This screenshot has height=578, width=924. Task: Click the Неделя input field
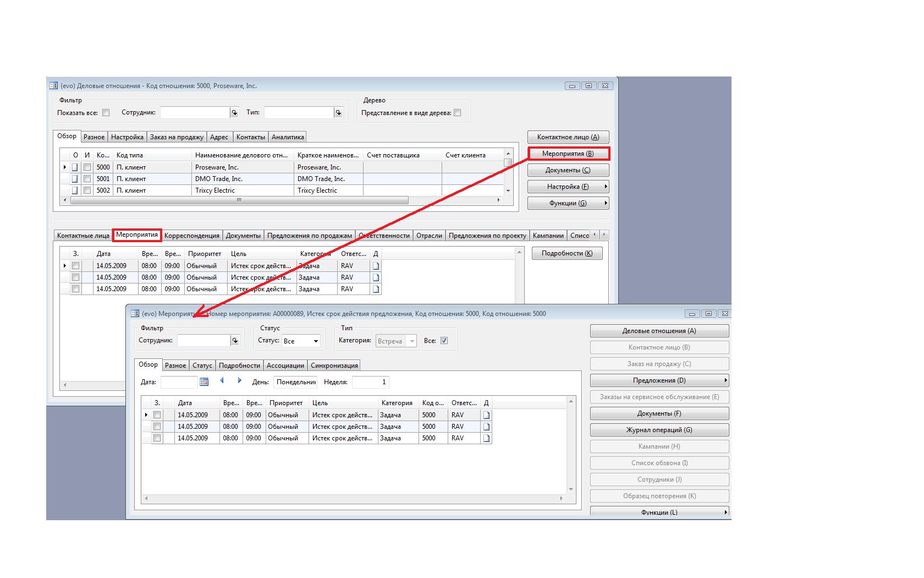(370, 382)
